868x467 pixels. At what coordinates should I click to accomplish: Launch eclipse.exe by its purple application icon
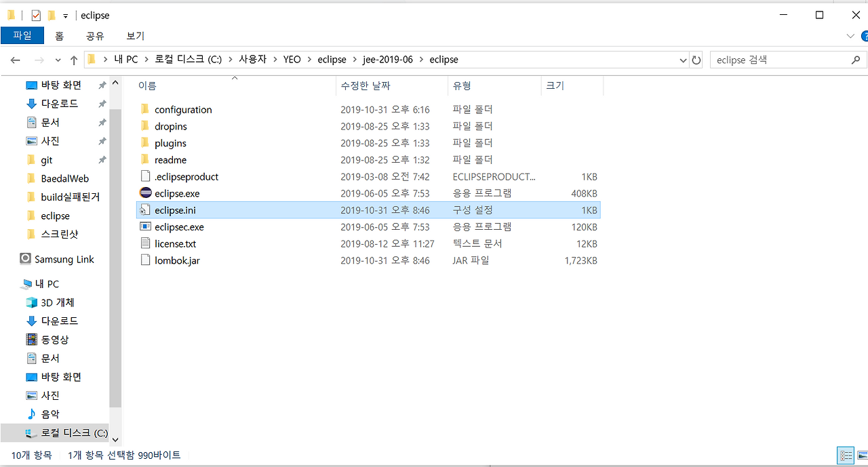pos(145,193)
